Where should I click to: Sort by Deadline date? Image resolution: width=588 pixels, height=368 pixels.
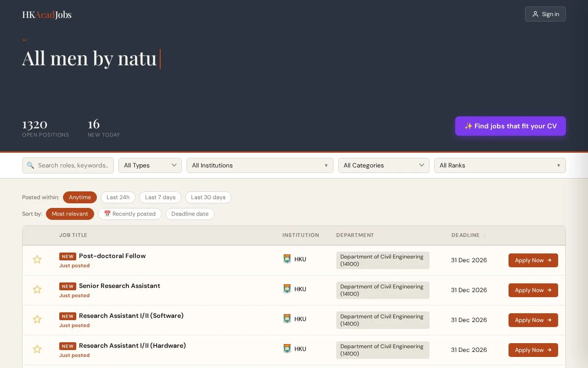tap(190, 214)
